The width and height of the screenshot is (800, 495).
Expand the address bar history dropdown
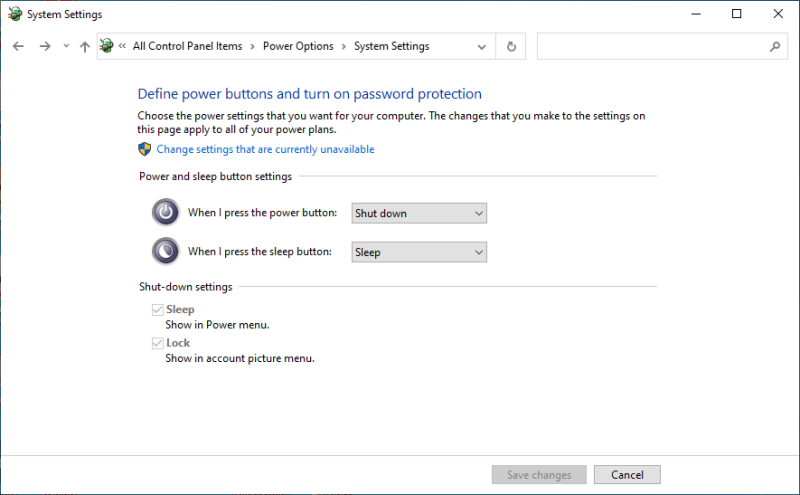point(482,47)
